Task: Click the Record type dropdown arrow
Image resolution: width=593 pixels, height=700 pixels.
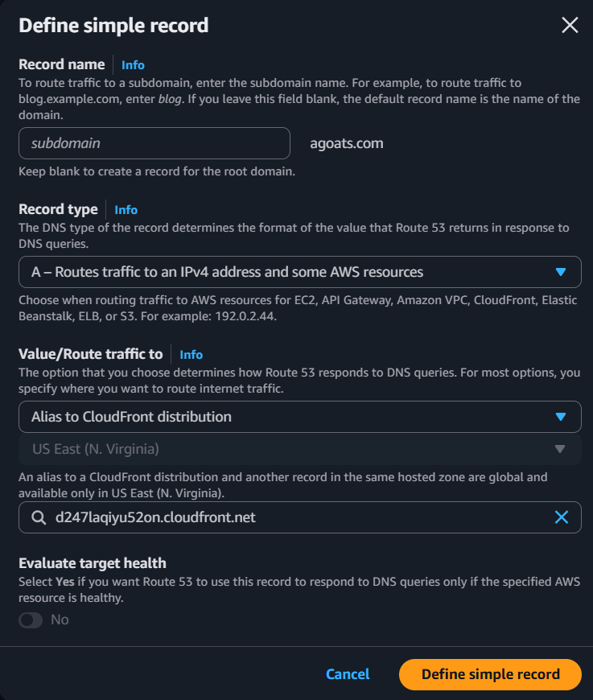Action: tap(562, 272)
